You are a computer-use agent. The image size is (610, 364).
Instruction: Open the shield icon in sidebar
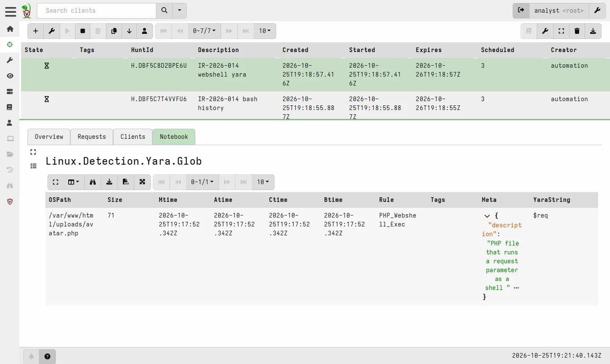[x=10, y=201]
